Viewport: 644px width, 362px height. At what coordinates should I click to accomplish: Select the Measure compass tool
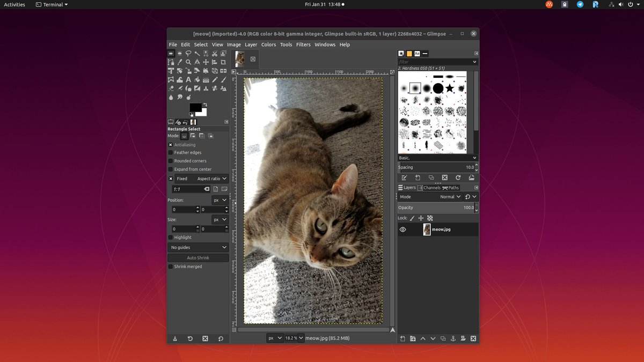point(197,62)
